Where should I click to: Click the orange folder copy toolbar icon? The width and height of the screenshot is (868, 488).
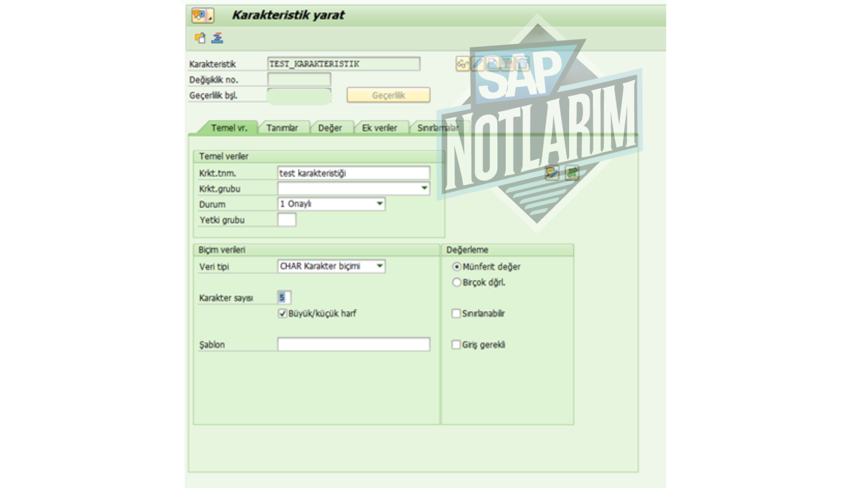200,38
